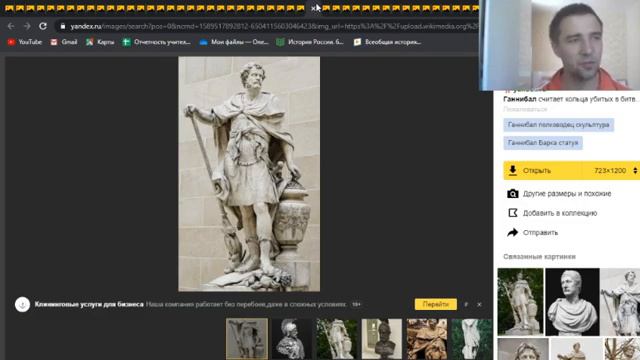Click title text Ганнибал считает кольца

coord(570,99)
